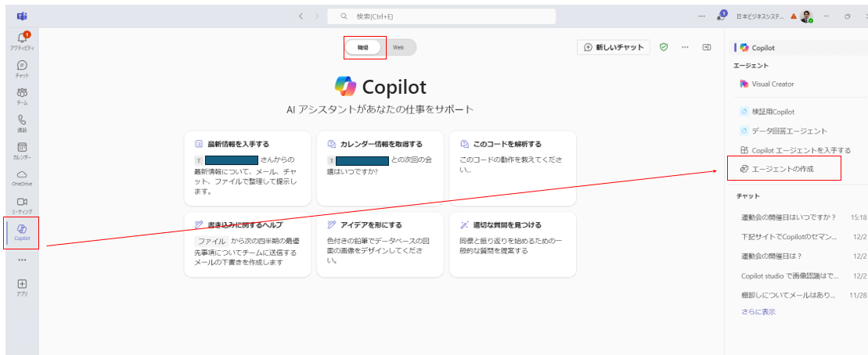Select organization name 日本ビジネスシステ
Viewport: 868px width, 355px height.
point(760,16)
